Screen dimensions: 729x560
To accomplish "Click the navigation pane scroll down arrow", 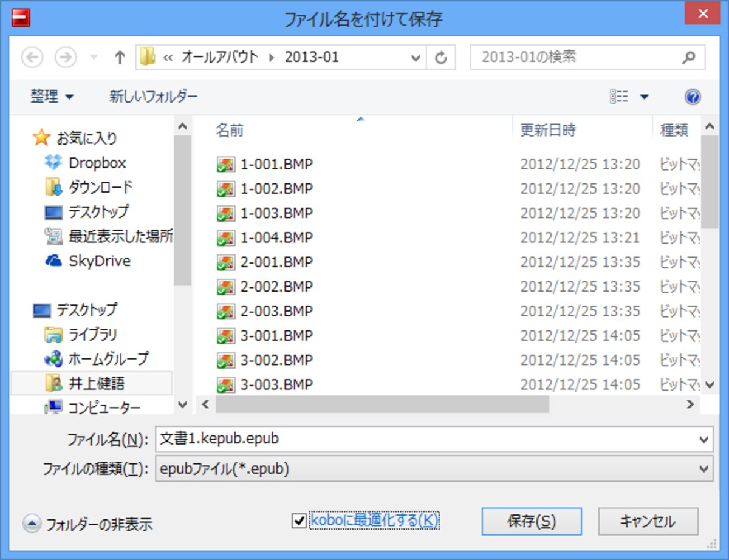I will tap(182, 405).
